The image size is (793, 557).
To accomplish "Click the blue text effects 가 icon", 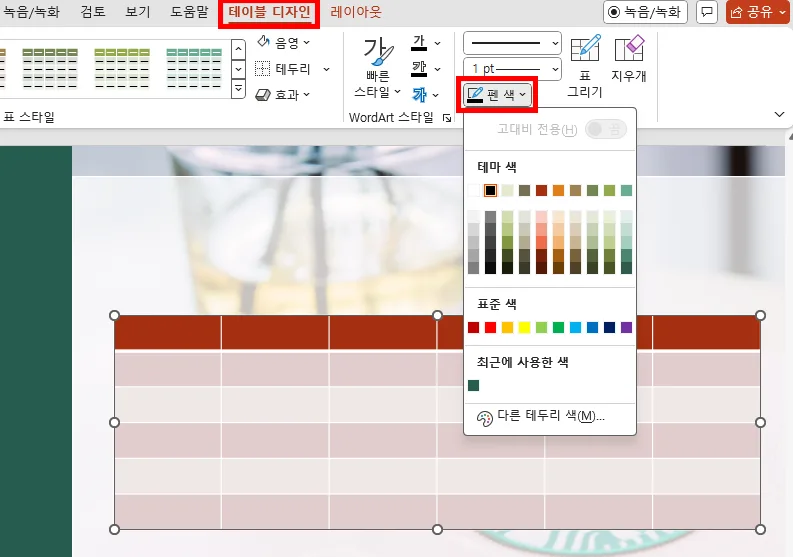I will [419, 95].
